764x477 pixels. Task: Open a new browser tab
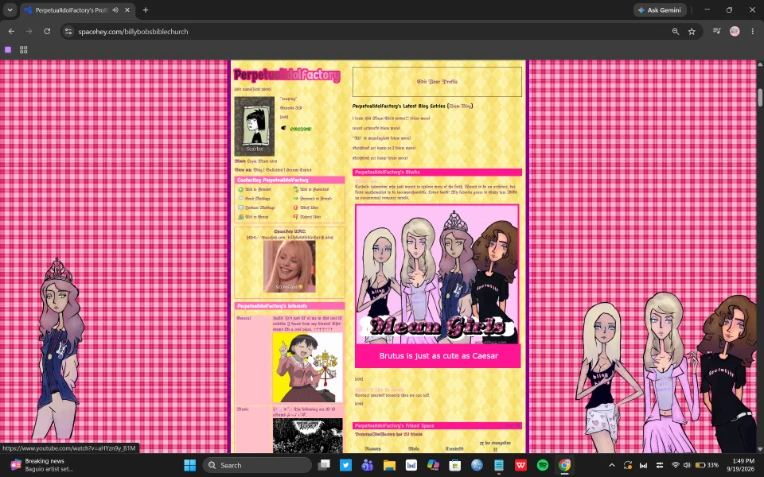145,10
